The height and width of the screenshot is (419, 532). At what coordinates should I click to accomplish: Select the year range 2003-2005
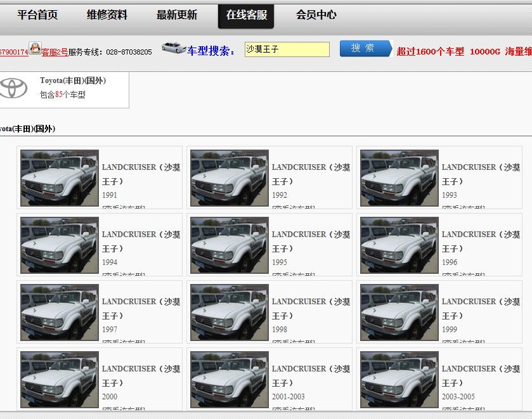point(458,397)
